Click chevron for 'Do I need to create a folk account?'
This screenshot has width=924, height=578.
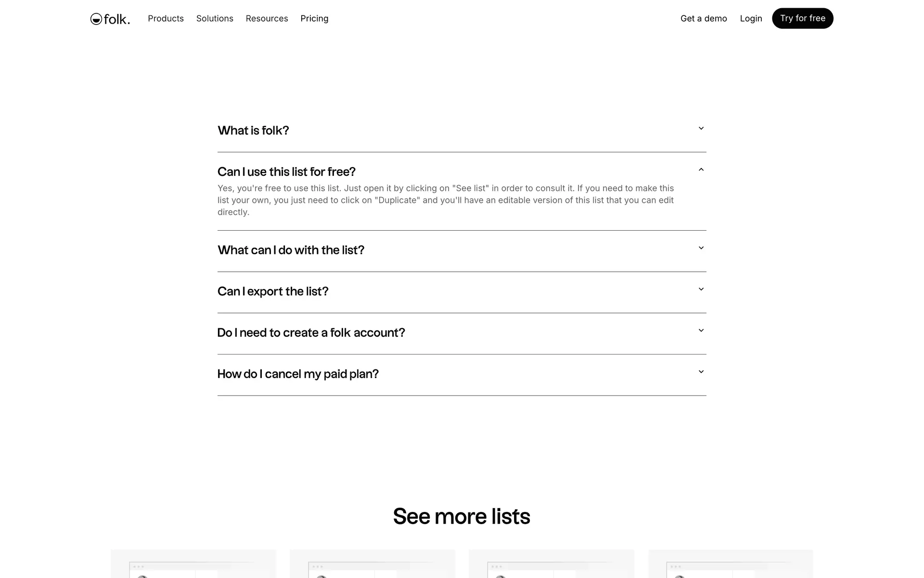(701, 331)
